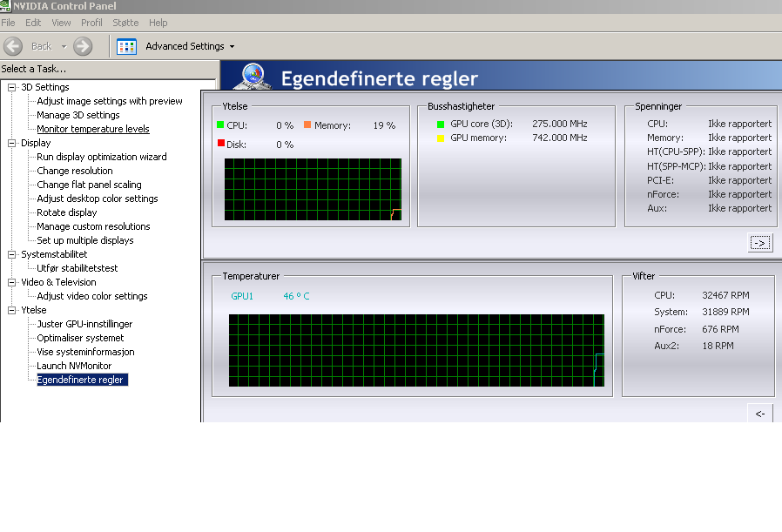Click the System fan 31889 RPM value
The image size is (782, 532).
point(725,312)
